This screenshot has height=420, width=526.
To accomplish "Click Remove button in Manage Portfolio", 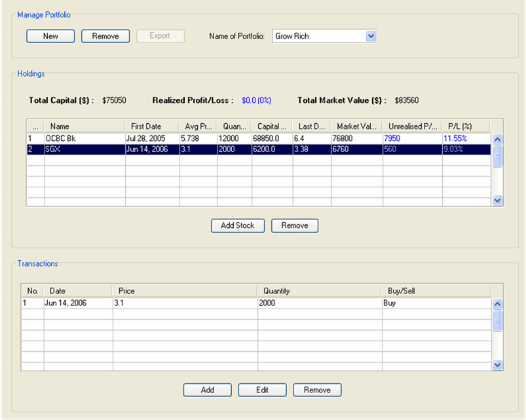I will point(105,36).
